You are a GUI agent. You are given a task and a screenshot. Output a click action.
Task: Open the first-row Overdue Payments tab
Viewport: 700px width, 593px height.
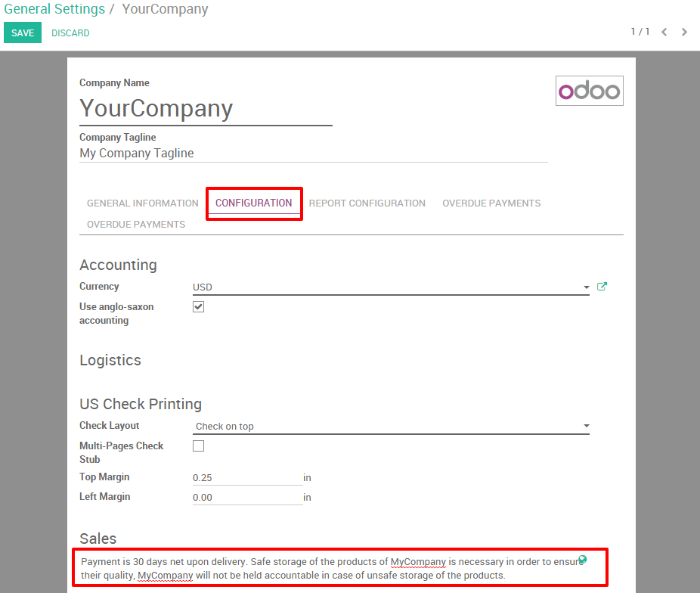coord(491,203)
